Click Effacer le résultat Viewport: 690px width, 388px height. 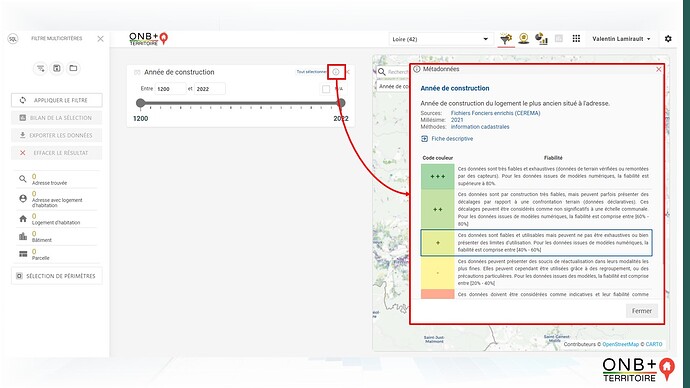click(x=57, y=153)
